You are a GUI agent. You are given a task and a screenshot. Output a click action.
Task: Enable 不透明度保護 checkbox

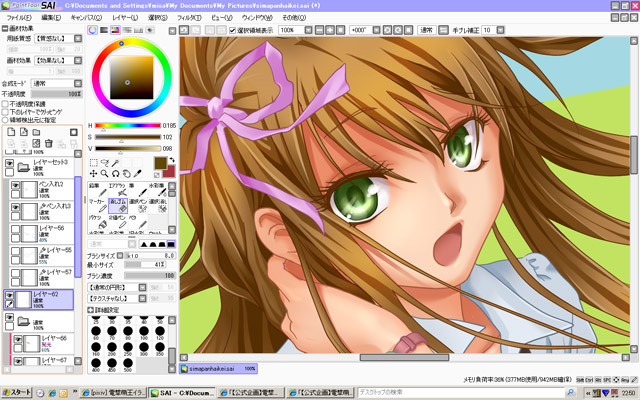(5, 104)
